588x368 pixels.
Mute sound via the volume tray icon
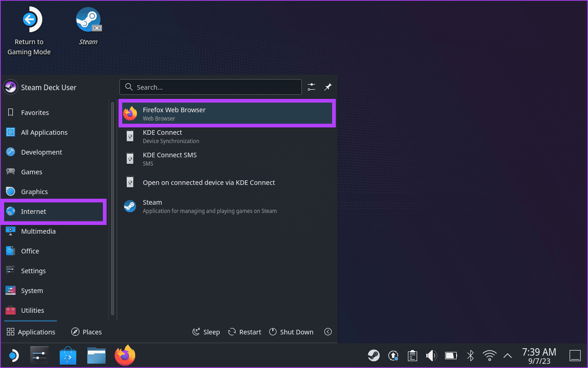click(x=431, y=355)
